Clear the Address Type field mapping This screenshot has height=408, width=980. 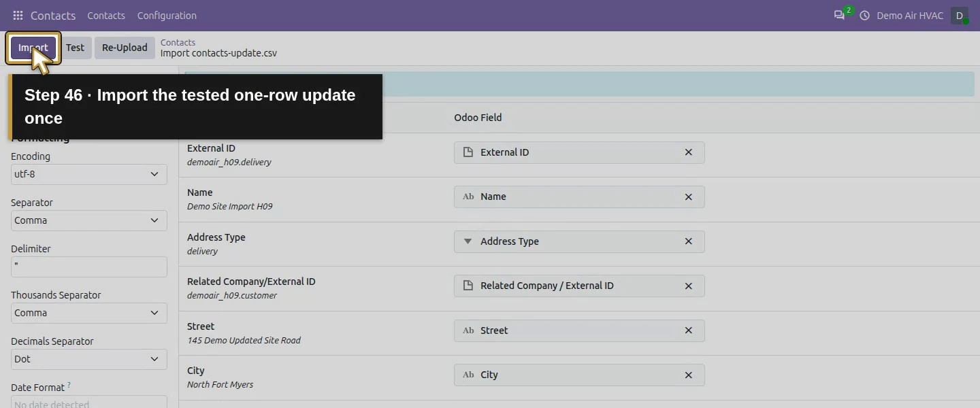688,241
